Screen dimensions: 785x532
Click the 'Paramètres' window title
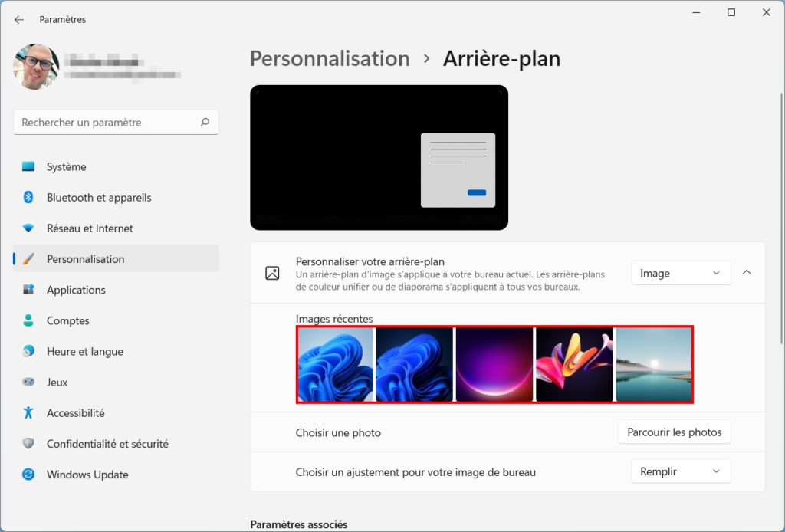click(63, 19)
